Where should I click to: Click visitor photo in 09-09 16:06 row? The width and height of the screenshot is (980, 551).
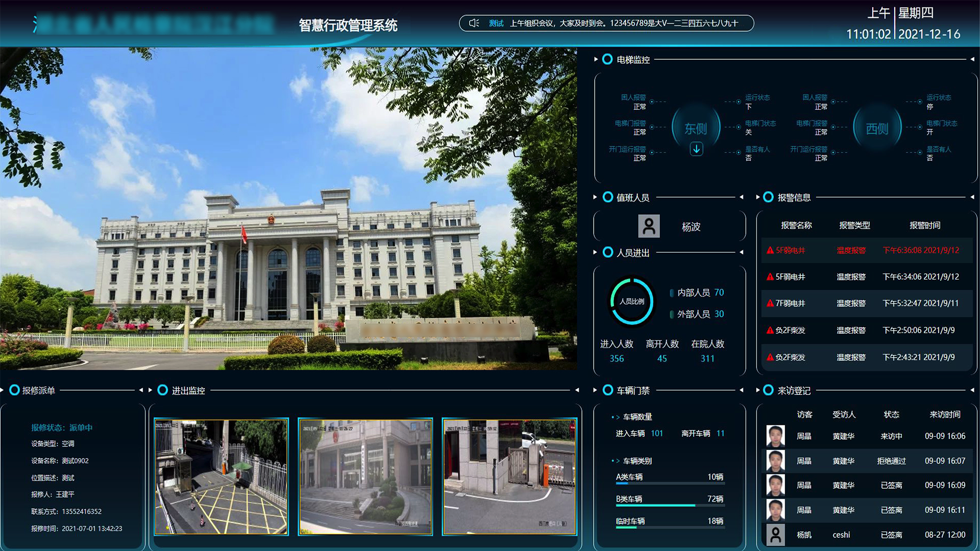coord(775,436)
